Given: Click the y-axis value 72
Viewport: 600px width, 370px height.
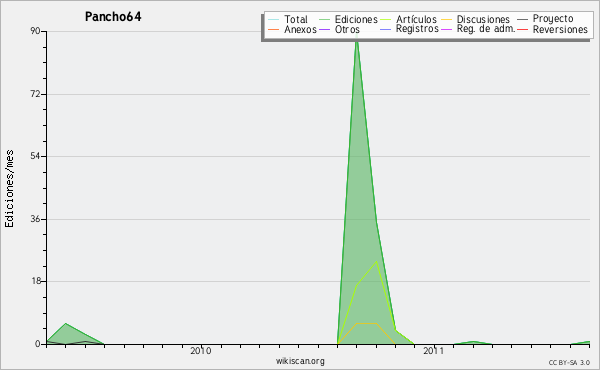Looking at the screenshot, I should (35, 94).
